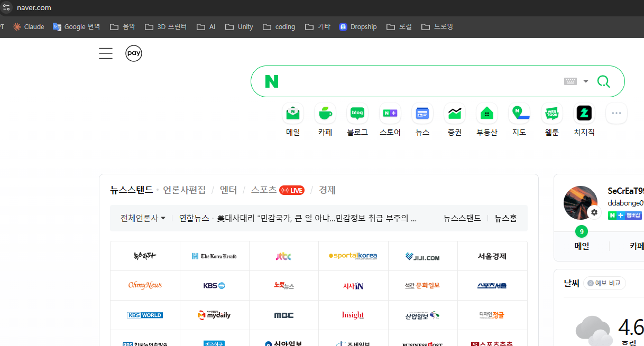Toggle the on-screen keyboard input tool

pyautogui.click(x=570, y=81)
